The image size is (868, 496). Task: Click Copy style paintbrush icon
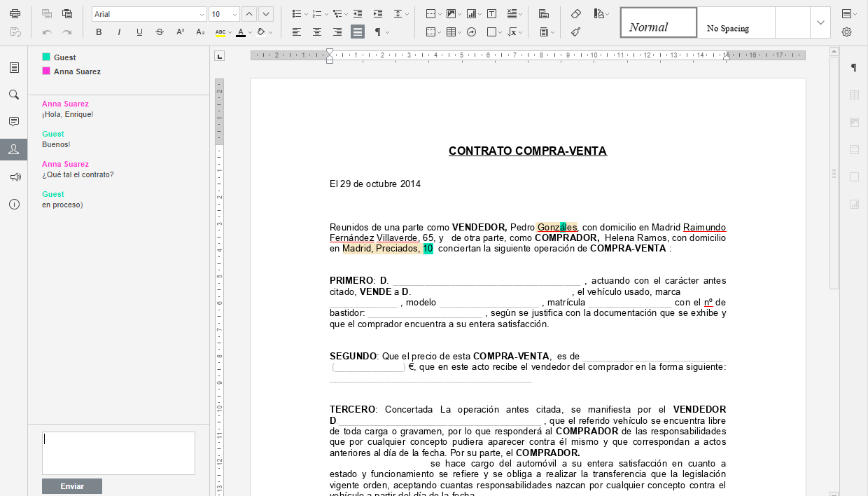click(x=576, y=32)
